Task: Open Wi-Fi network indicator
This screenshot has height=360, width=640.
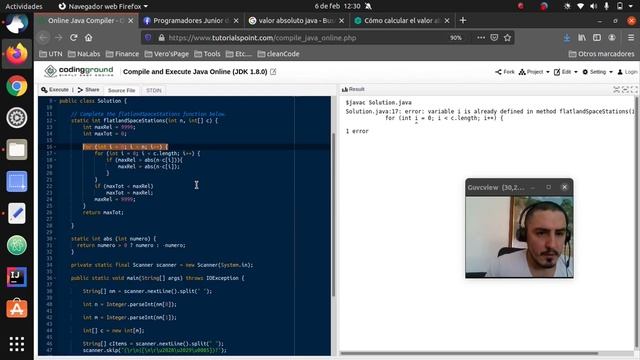Action: pyautogui.click(x=580, y=6)
